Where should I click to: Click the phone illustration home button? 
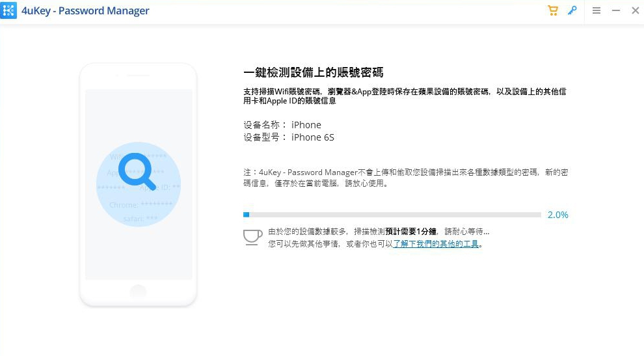[x=138, y=292]
